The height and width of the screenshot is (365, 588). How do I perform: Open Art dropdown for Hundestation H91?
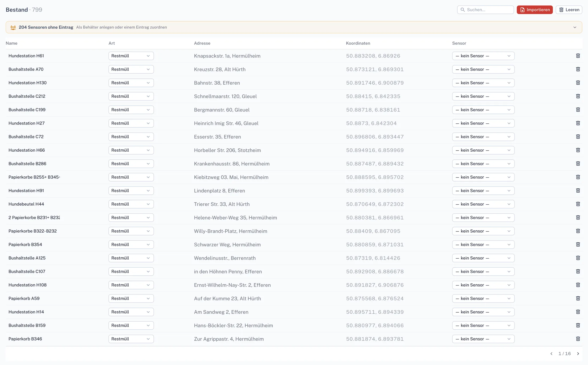[x=131, y=191]
